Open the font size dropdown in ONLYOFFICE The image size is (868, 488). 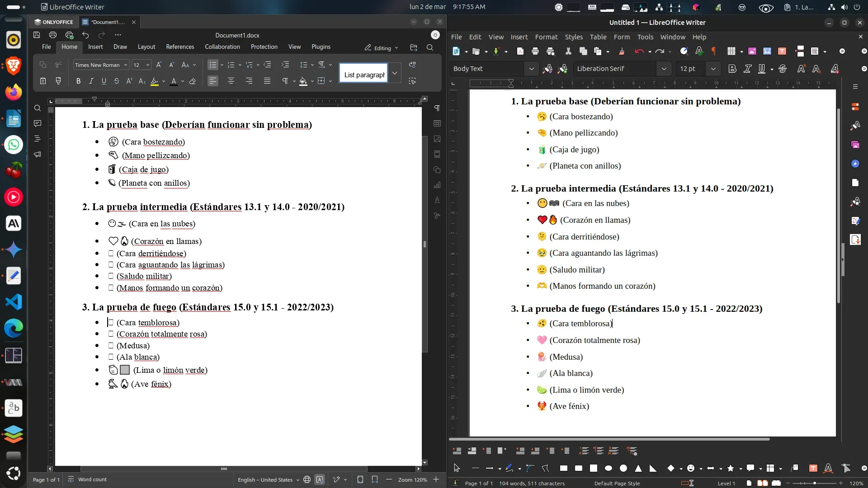click(x=148, y=65)
